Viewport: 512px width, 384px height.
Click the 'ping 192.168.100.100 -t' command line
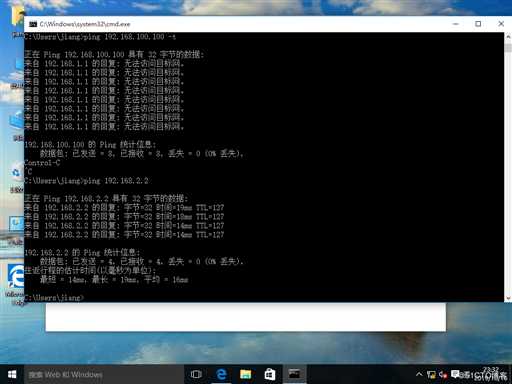coord(100,36)
